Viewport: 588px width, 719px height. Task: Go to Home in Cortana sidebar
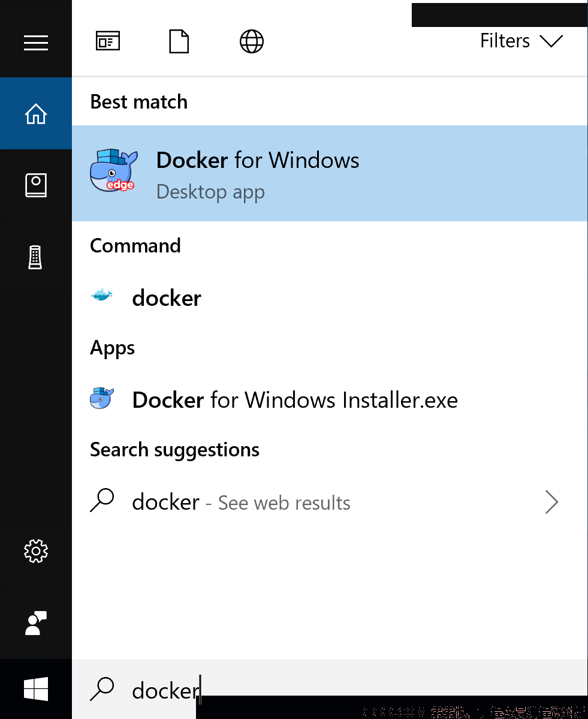click(x=36, y=114)
